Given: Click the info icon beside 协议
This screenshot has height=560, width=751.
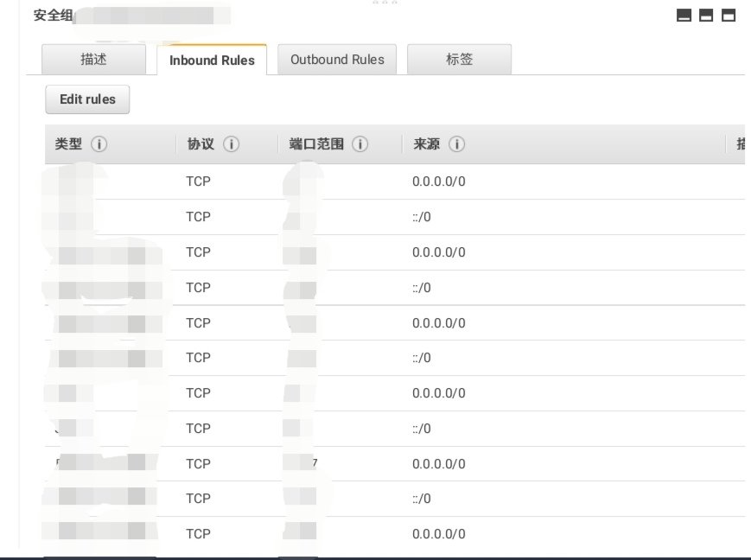Looking at the screenshot, I should tap(231, 144).
